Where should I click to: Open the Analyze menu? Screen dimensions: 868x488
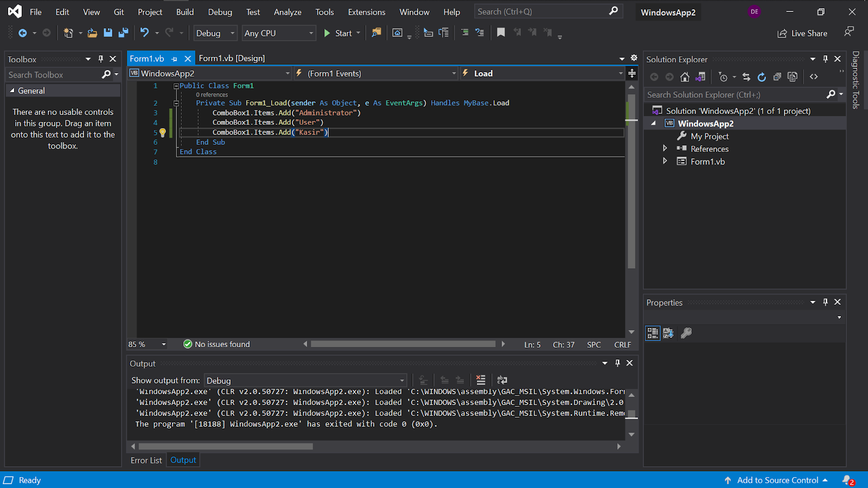click(x=288, y=12)
